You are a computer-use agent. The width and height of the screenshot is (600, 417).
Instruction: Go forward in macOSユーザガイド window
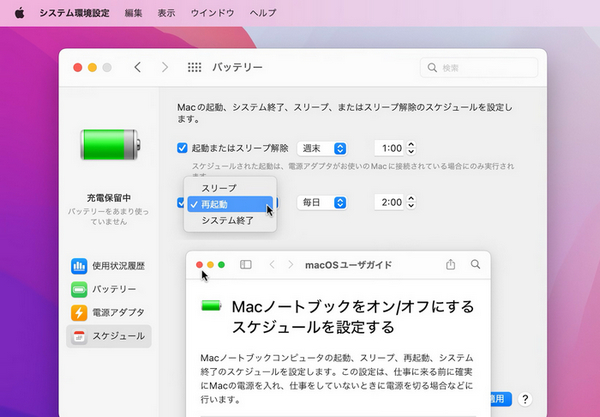pyautogui.click(x=291, y=265)
